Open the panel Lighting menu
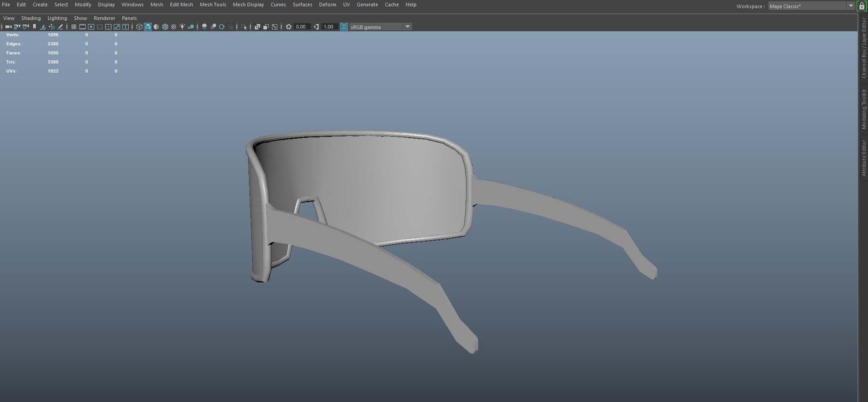 click(57, 18)
